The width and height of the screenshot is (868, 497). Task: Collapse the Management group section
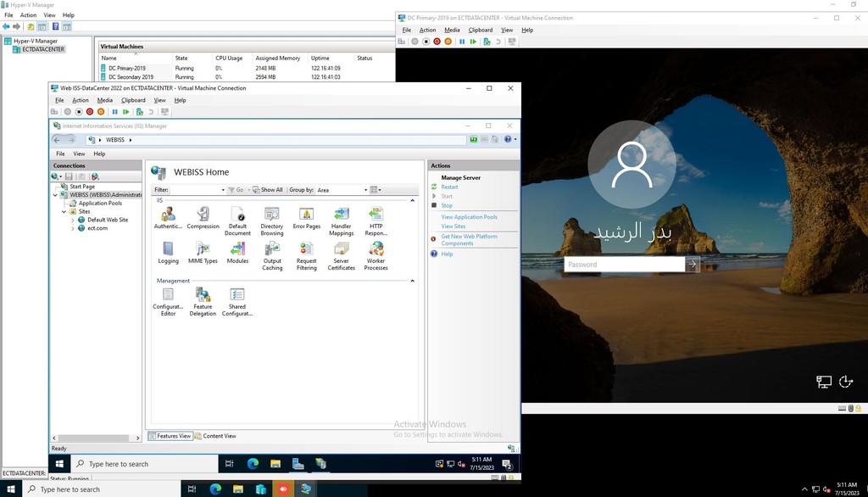(x=413, y=281)
